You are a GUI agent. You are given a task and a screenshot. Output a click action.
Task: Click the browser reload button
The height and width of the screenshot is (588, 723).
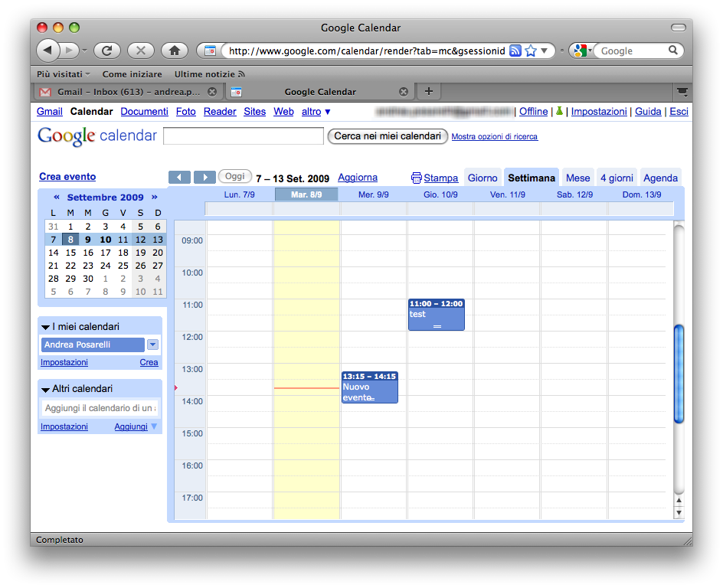107,51
